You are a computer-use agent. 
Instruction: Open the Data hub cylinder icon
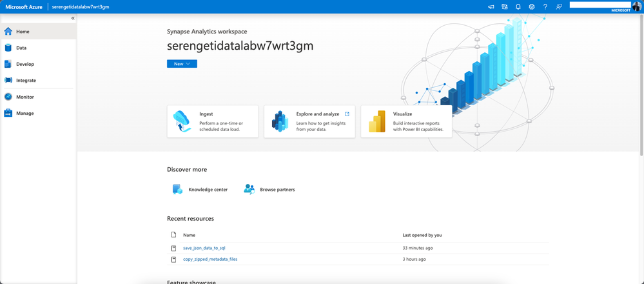point(8,48)
